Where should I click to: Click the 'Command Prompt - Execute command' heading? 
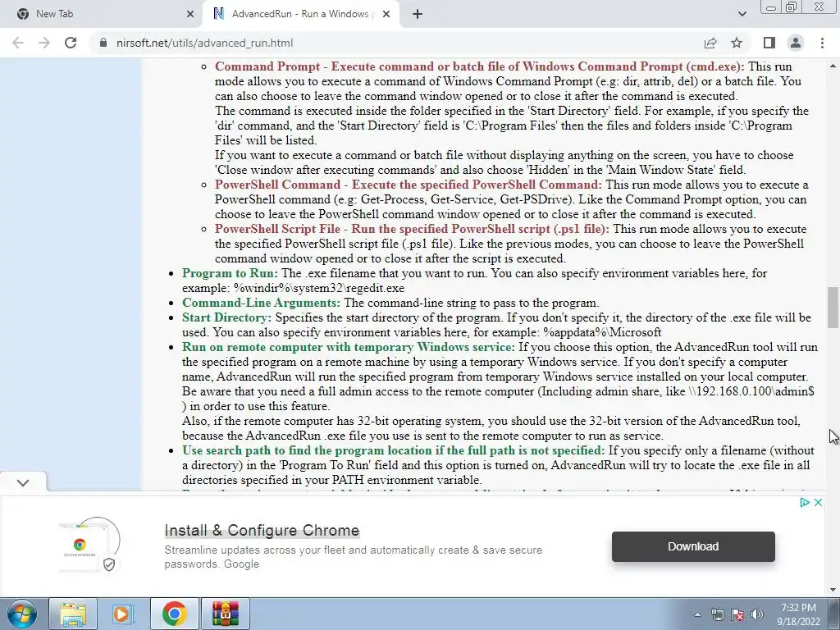click(479, 66)
